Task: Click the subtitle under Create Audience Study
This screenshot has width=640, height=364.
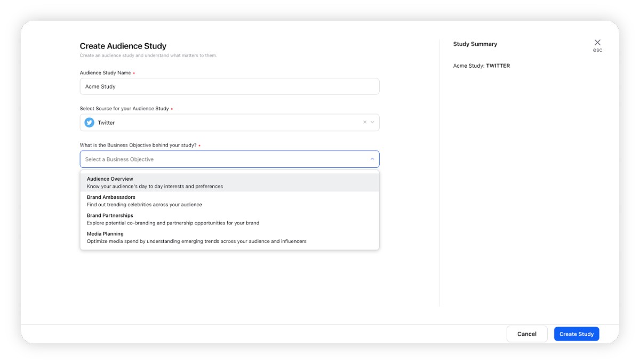Action: pos(149,55)
